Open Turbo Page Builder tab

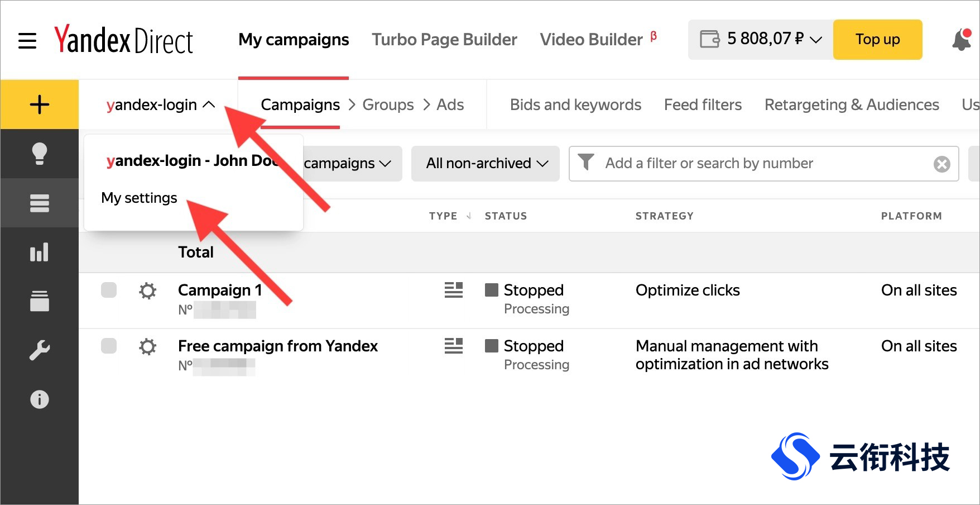point(444,40)
